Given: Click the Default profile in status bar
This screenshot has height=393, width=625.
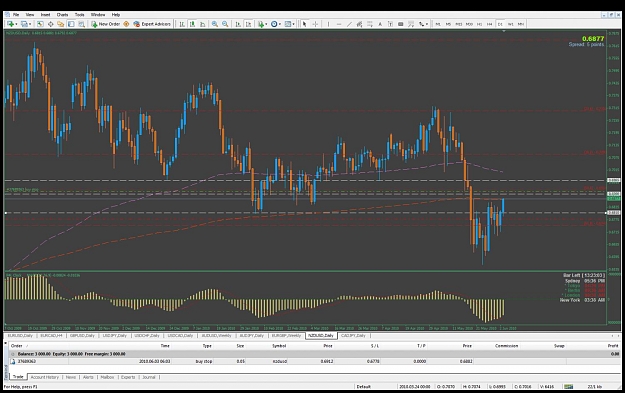Looking at the screenshot, I should (x=364, y=387).
